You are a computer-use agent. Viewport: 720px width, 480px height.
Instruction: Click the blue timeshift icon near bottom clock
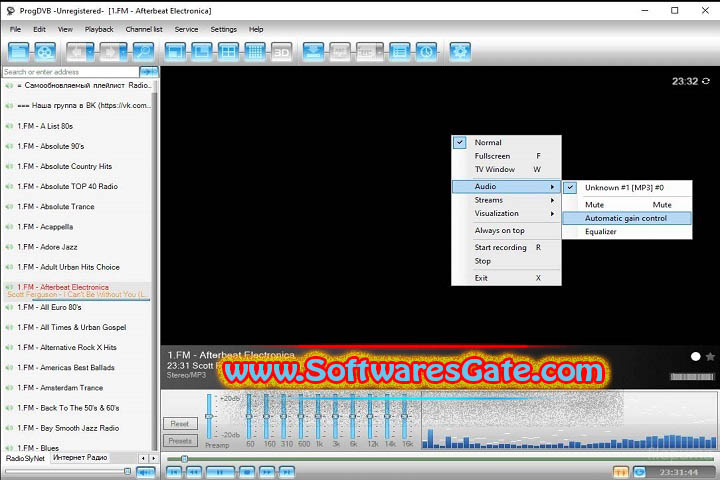pos(639,472)
